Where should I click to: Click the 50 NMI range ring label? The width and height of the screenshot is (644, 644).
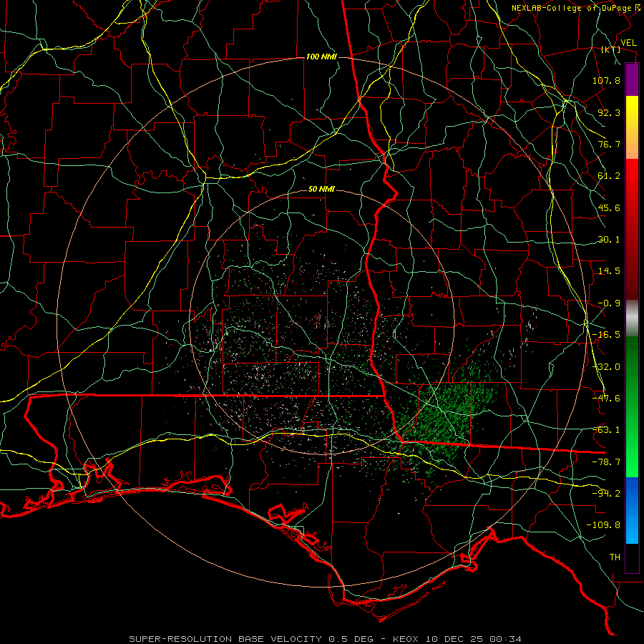[x=321, y=190]
